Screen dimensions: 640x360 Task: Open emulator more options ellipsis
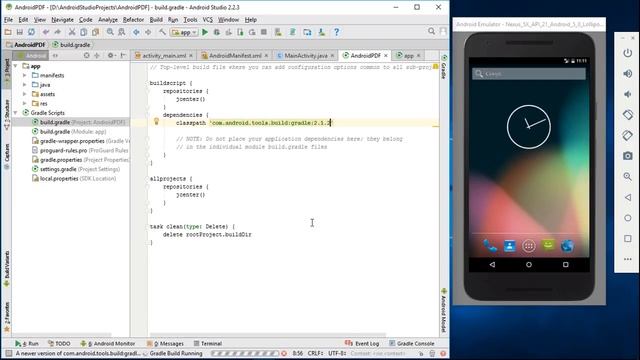tap(627, 259)
